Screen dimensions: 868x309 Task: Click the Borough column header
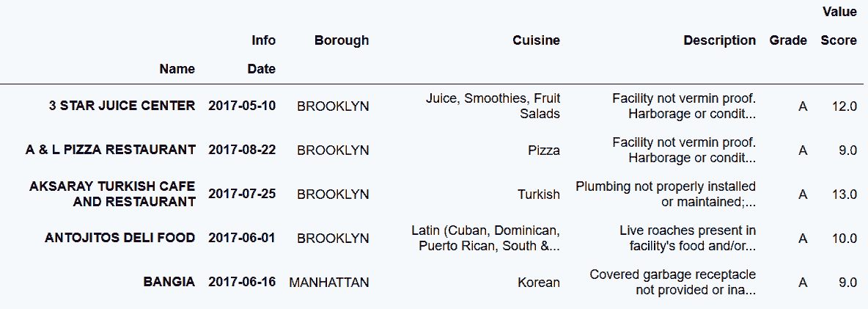pos(342,40)
